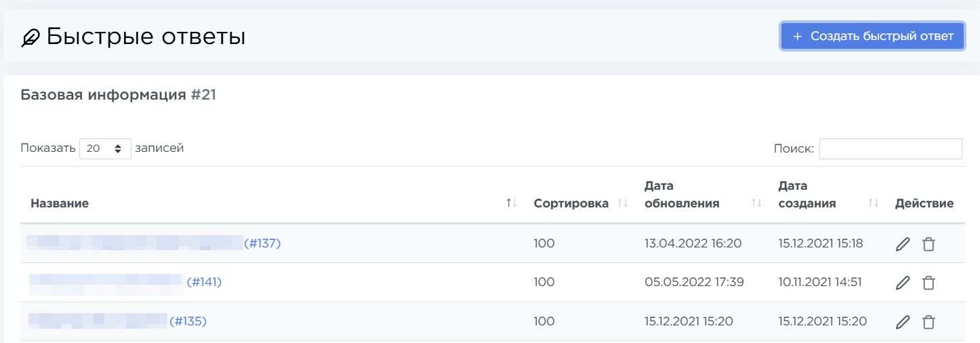
Task: Toggle sort order for Дата обновления
Action: (757, 203)
